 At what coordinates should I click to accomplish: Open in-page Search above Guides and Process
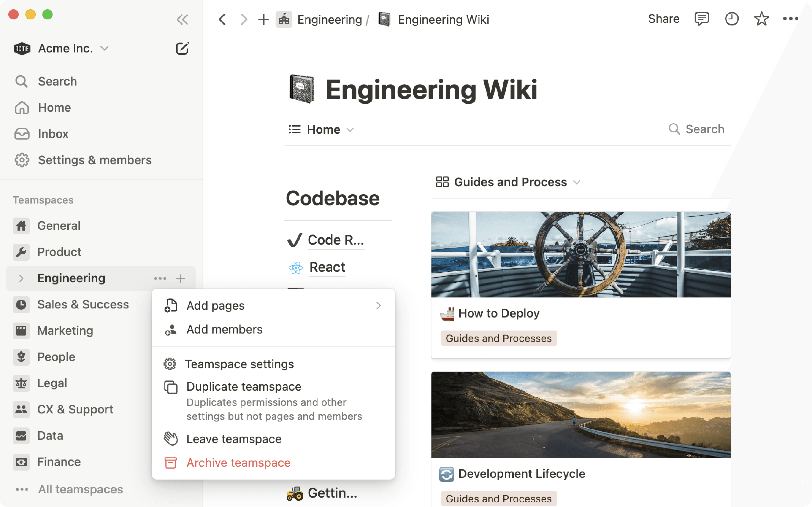pos(697,129)
